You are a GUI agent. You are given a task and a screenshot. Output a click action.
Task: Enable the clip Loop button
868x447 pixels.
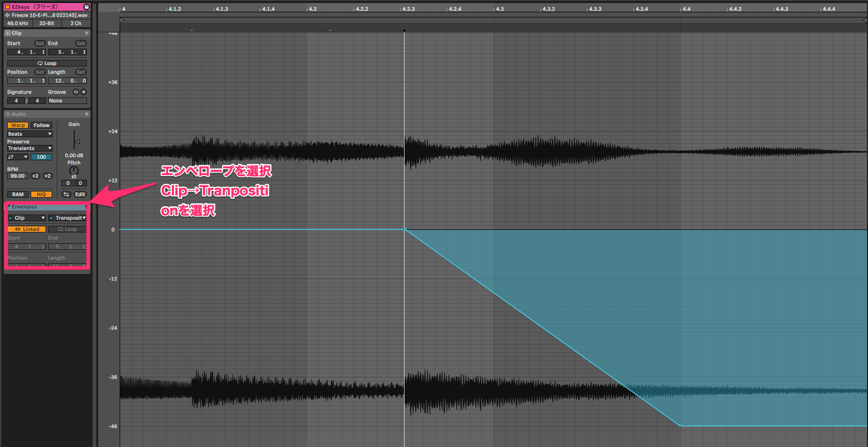tap(47, 63)
